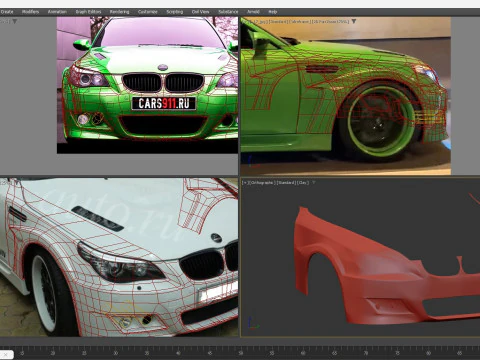
Task: Click frame 50 on the timeline ruler
Action: 241,353
